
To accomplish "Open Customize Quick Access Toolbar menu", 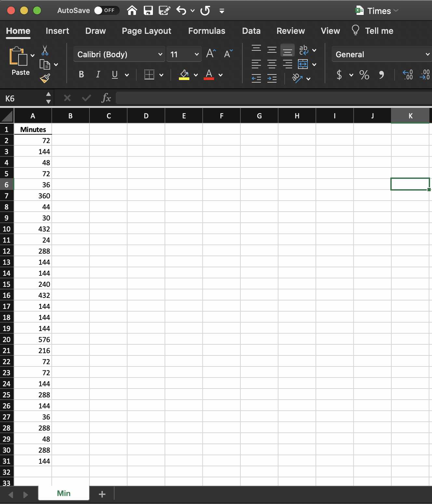I will tap(222, 11).
